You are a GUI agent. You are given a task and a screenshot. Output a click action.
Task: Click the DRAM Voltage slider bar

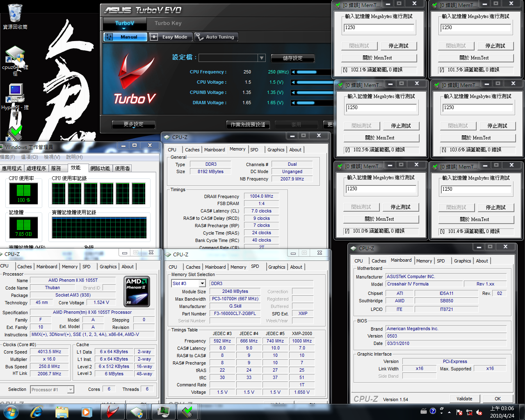[x=314, y=103]
